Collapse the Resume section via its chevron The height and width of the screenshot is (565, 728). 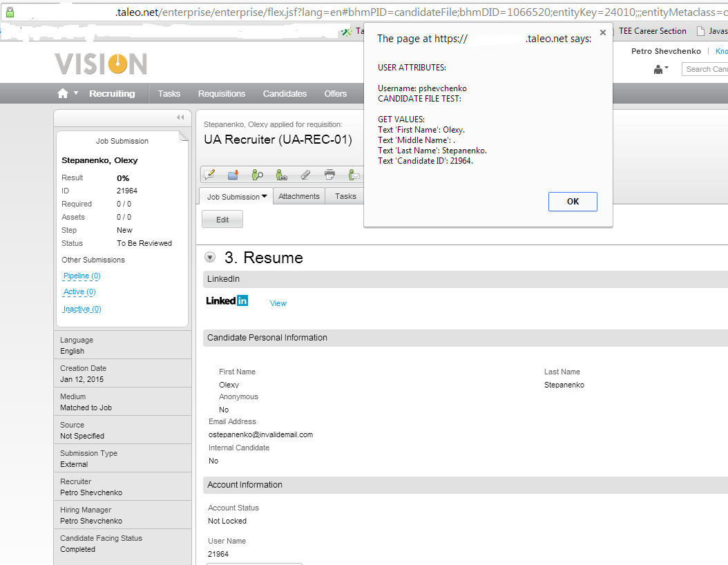pos(209,256)
